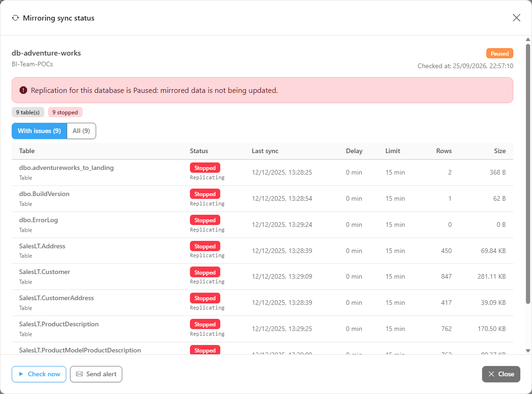Click the Rows column header
Viewport: 532px width, 394px height.
(444, 151)
